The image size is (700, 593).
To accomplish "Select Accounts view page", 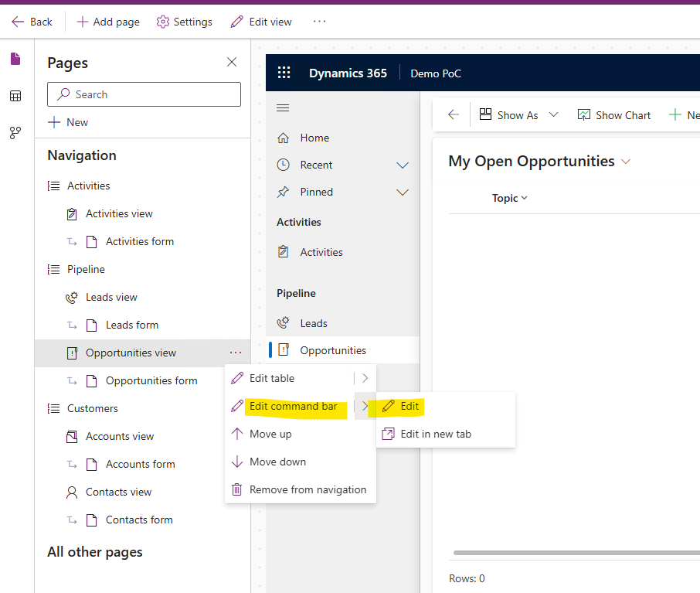I will pyautogui.click(x=120, y=437).
